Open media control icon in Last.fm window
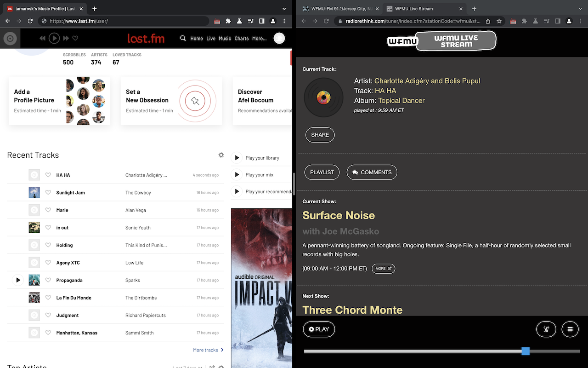Screen dimensions: 588x368 [250, 21]
